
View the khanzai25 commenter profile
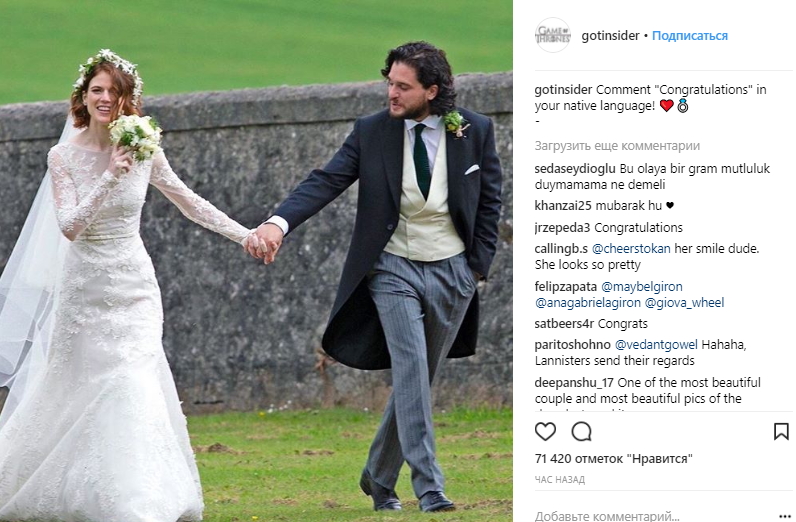click(x=562, y=206)
